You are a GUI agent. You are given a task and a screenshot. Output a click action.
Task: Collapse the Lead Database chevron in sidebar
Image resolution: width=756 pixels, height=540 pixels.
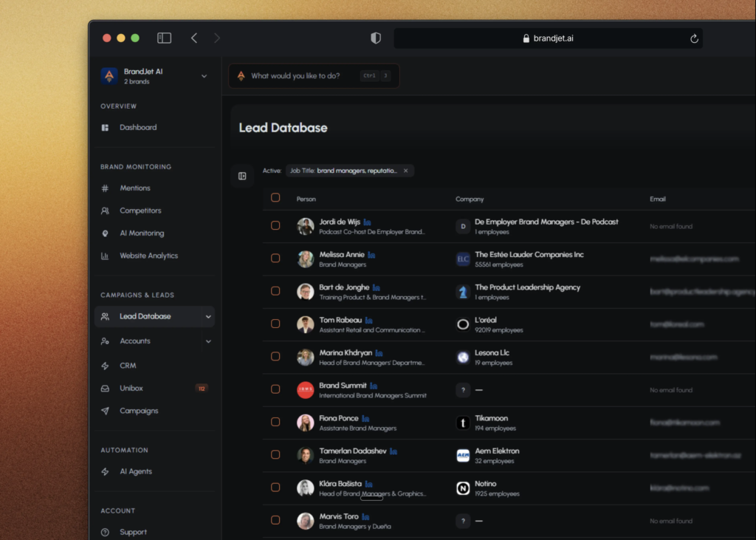click(x=208, y=317)
